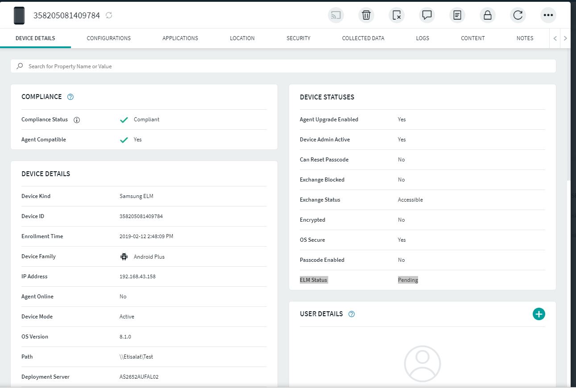
Task: Click the Compliance help question icon
Action: pyautogui.click(x=70, y=97)
